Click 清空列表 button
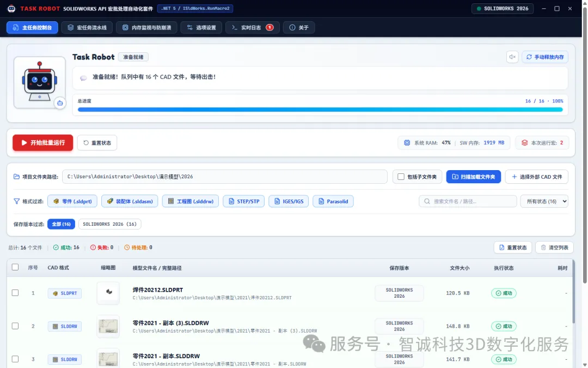Screen dimensions: 588x368 [554, 248]
